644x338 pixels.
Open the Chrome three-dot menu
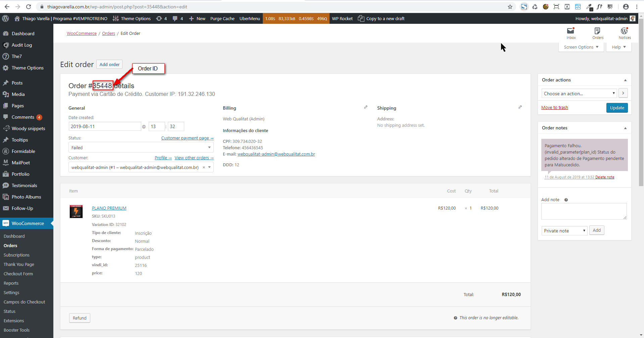pos(637,7)
